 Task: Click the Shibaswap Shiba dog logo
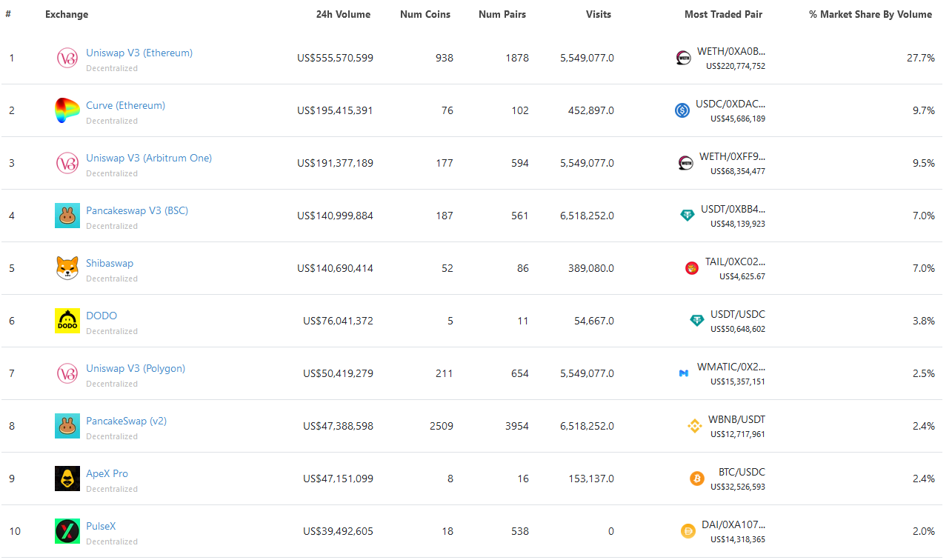(67, 268)
